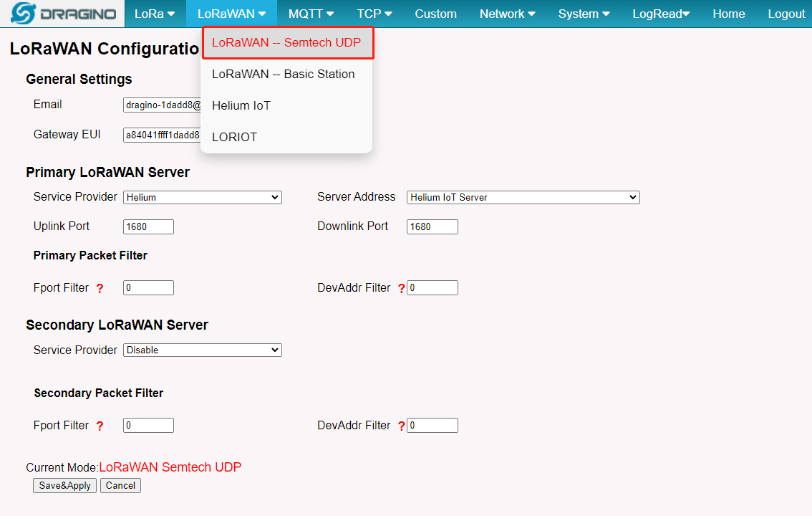
Task: Click the Downlink Port field
Action: 432,227
